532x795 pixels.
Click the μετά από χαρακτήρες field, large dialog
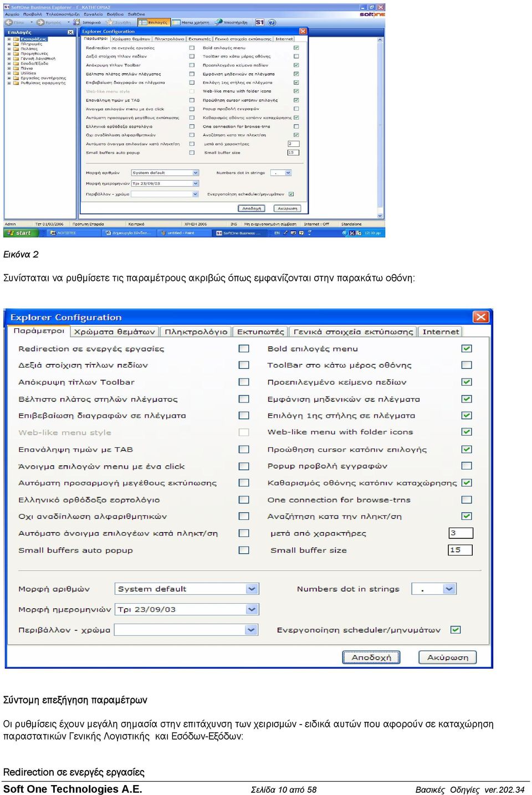coord(461,533)
